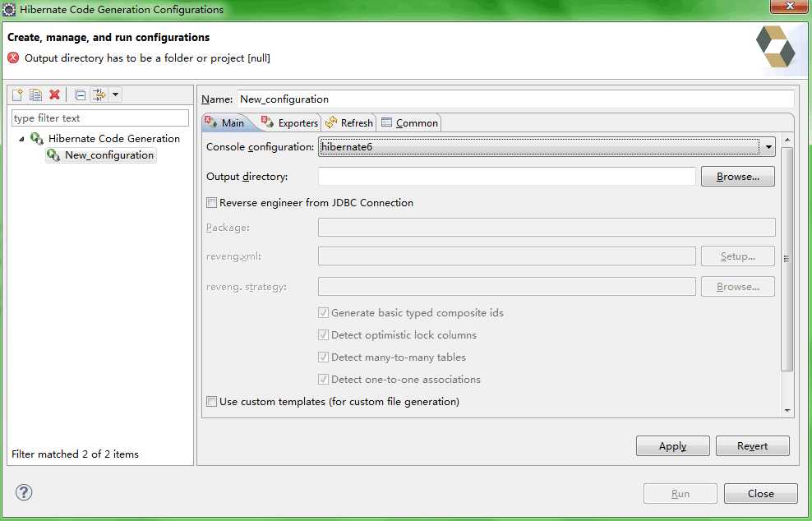The height and width of the screenshot is (521, 812).
Task: Create a new launch configuration
Action: [x=17, y=95]
